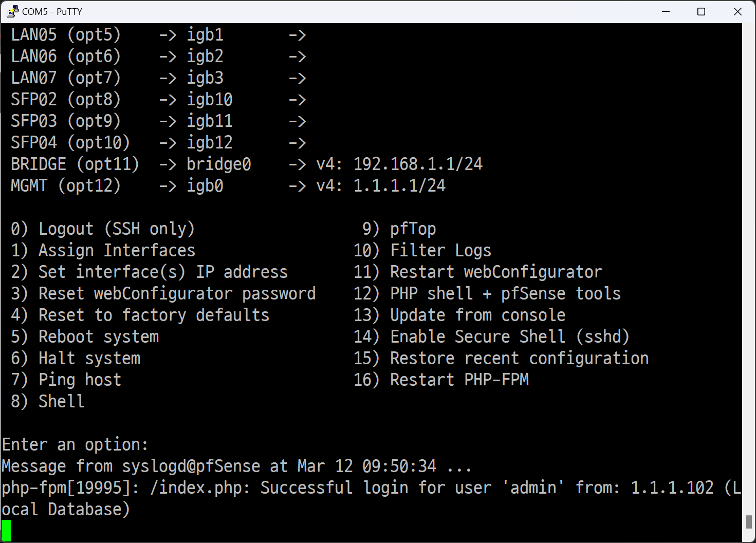Click option 4) Reset to factory defaults
Viewport: 756px width, 543px height.
pyautogui.click(x=140, y=315)
